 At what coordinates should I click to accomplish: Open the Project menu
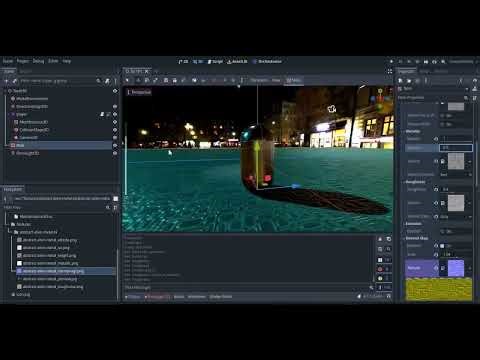coord(23,61)
